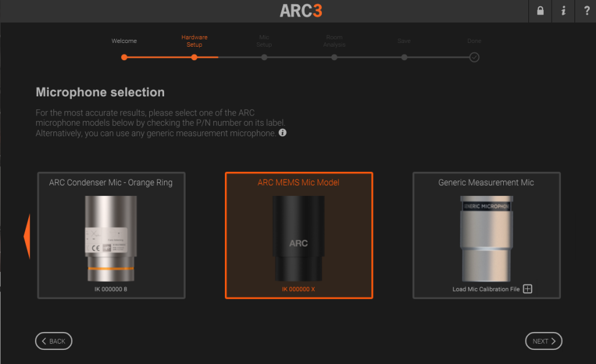The width and height of the screenshot is (596, 364).
Task: Click the Save step progress dot
Action: (x=404, y=57)
